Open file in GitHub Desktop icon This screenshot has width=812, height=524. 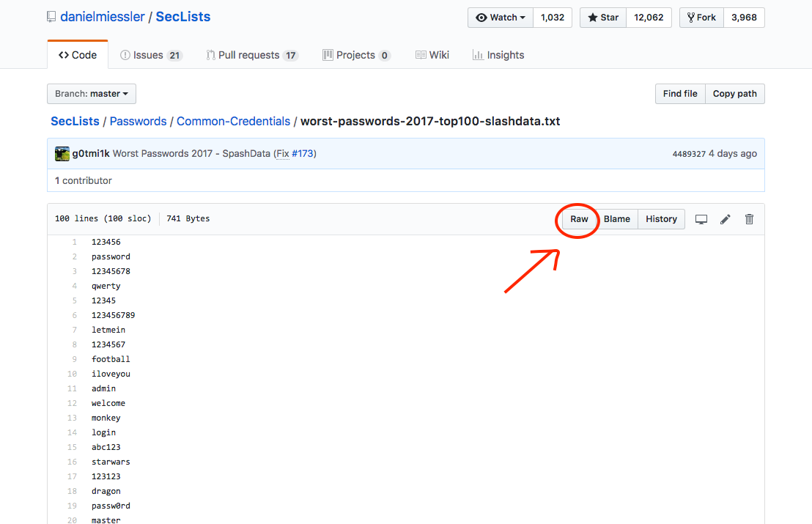[x=701, y=219]
